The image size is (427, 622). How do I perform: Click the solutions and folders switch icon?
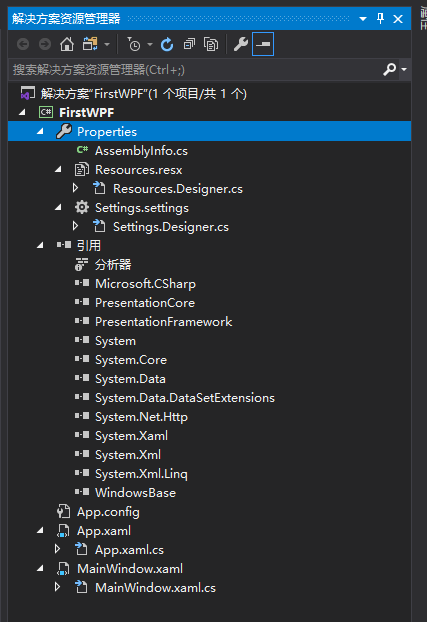(90, 44)
